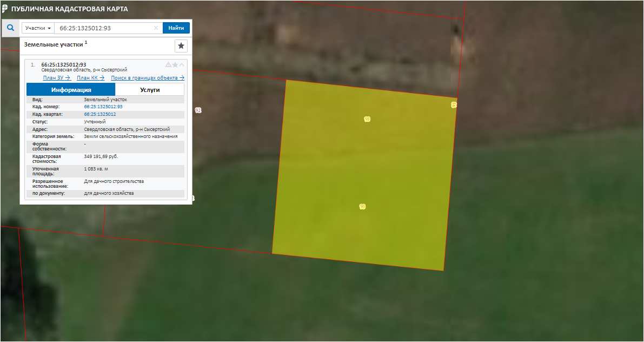Viewport: 644px width, 342px height.
Task: Click Поиск в границах объекта link
Action: (x=148, y=78)
